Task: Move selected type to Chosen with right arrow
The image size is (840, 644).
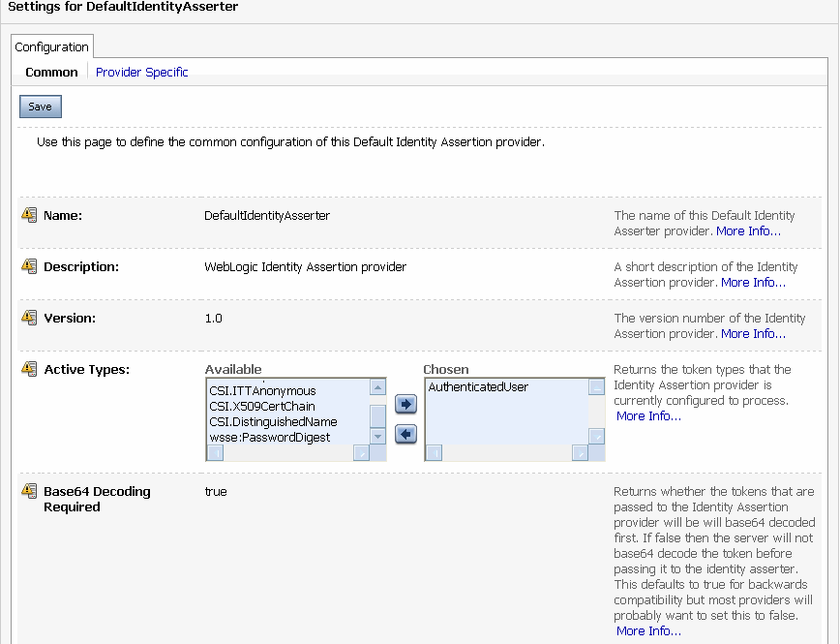Action: coord(405,404)
